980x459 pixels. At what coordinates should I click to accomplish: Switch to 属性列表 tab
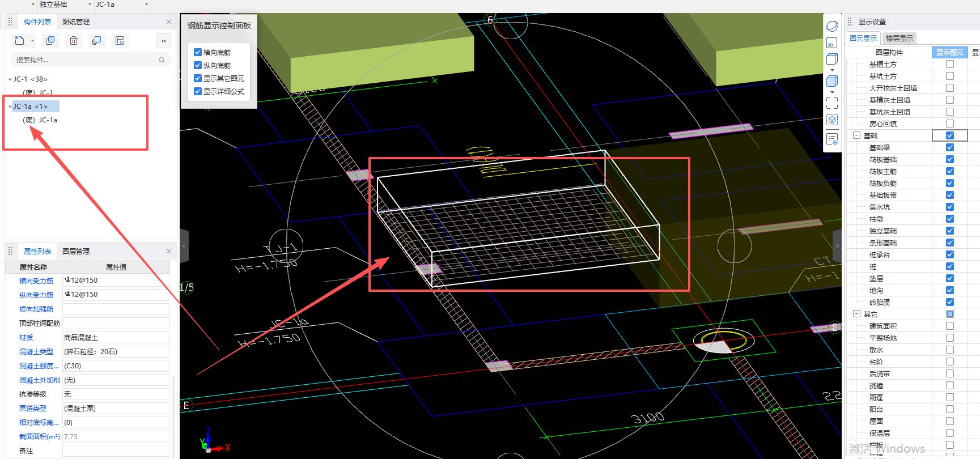(37, 251)
